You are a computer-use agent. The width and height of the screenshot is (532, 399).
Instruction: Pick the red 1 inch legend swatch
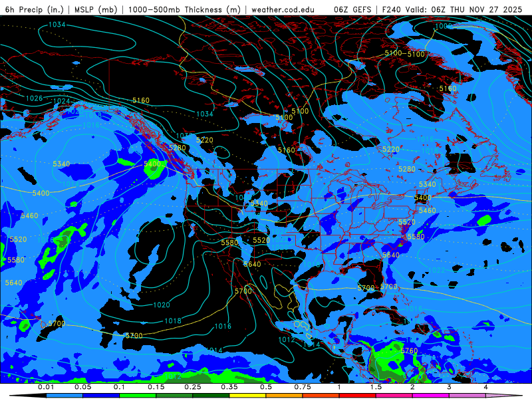click(x=358, y=396)
